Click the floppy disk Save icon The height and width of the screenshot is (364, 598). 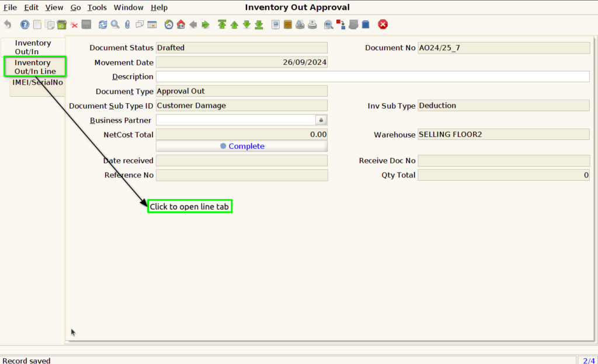86,24
